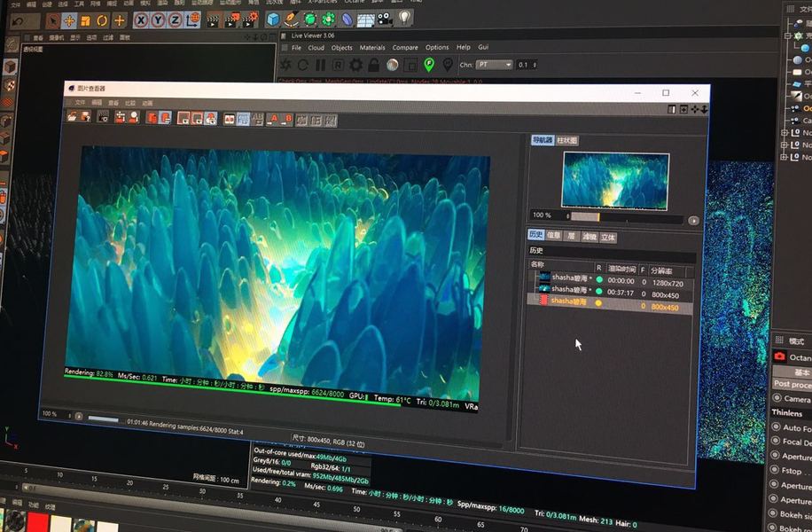Click red material swatch in Material Manager
This screenshot has height=532, width=812.
pyautogui.click(x=38, y=522)
